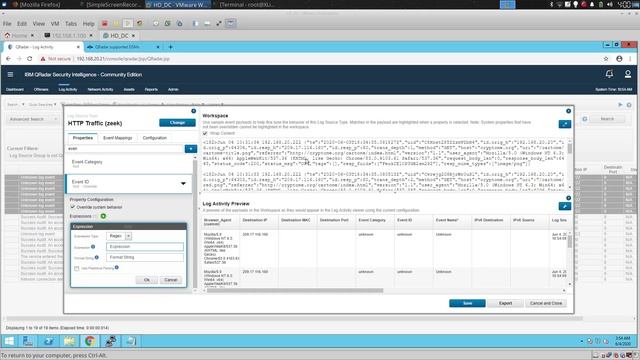Bookmark the page with the star icon
The width and height of the screenshot is (640, 360).
coord(606,59)
